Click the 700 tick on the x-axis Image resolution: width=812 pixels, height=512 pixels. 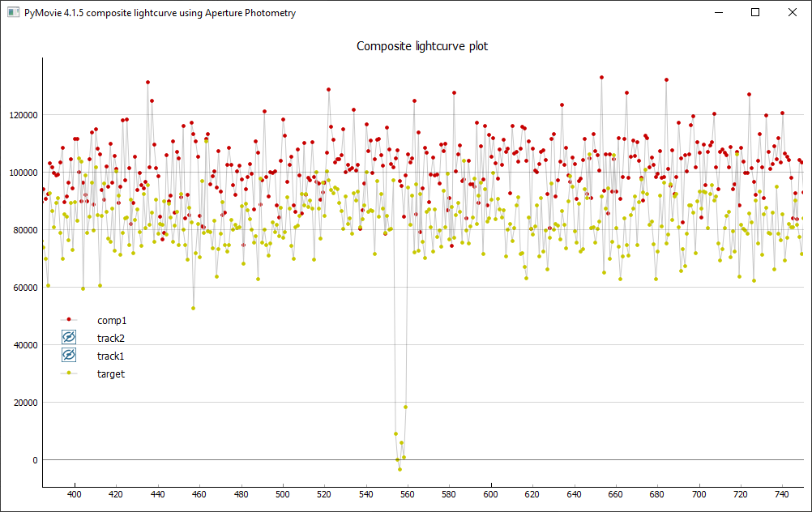[699, 494]
